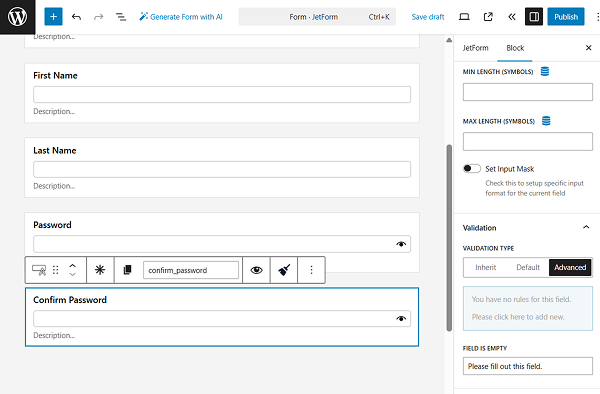Open dynamic value for Max Length
The height and width of the screenshot is (394, 600).
click(x=546, y=121)
